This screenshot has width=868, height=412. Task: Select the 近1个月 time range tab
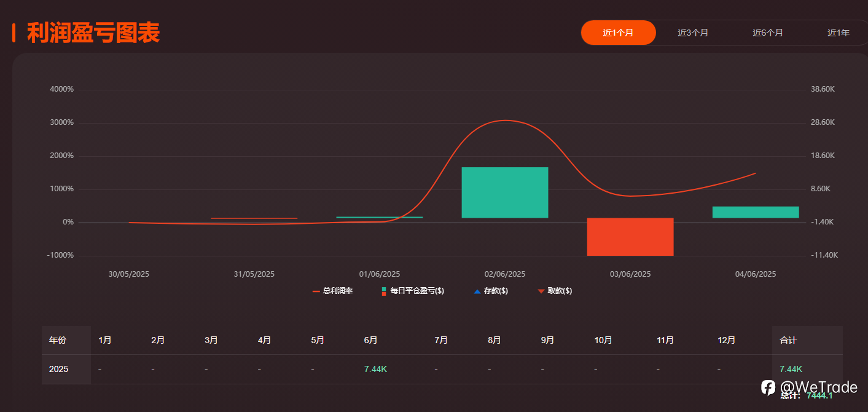point(618,33)
